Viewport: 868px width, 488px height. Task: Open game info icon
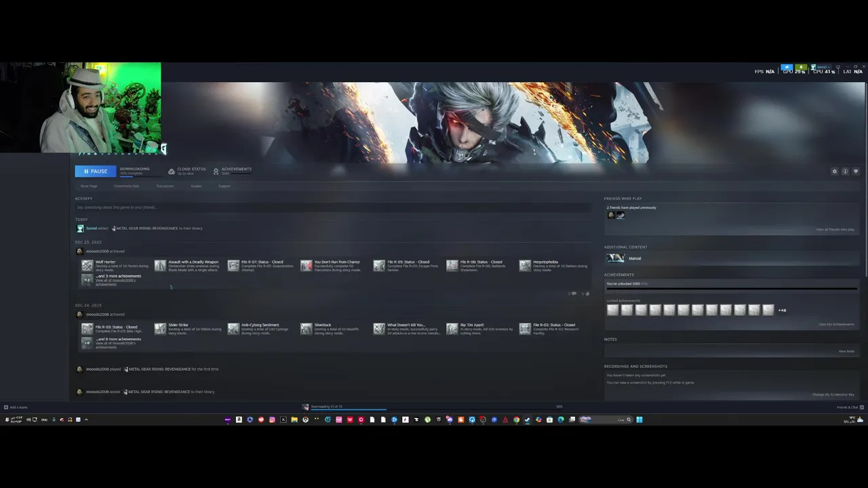click(x=845, y=171)
